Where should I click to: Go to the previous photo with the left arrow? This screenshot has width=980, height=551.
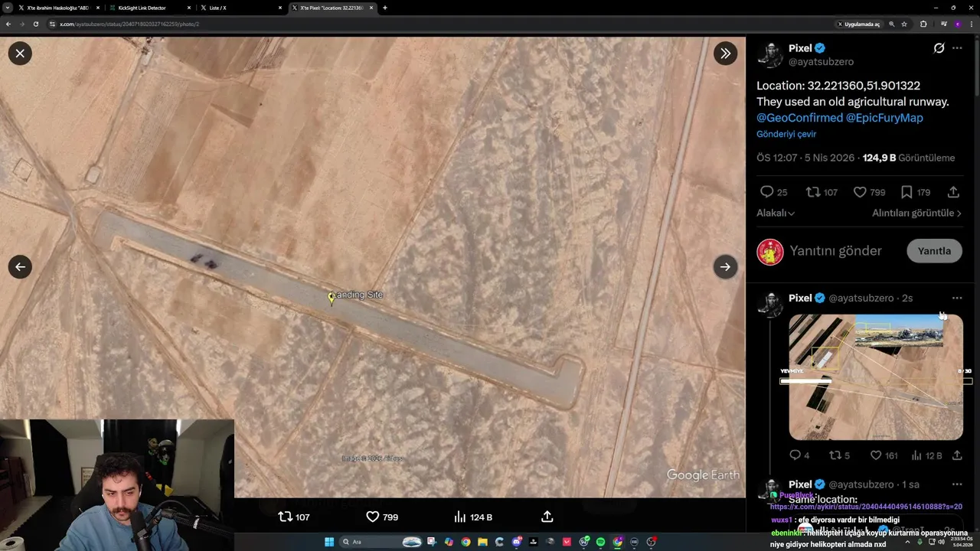pyautogui.click(x=20, y=266)
